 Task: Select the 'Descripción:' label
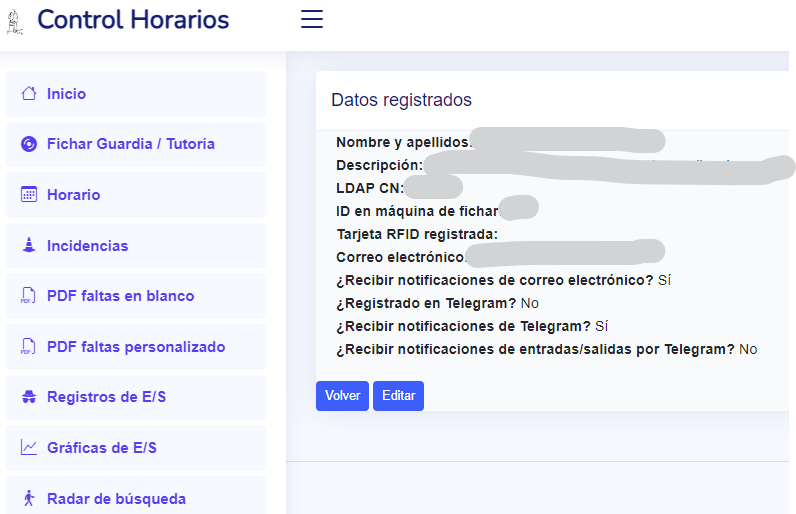click(x=379, y=165)
